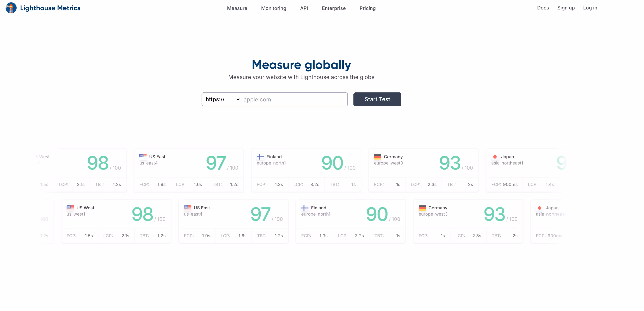Image resolution: width=644 pixels, height=311 pixels.
Task: Click the US flag on top US East card
Action: [x=143, y=157]
